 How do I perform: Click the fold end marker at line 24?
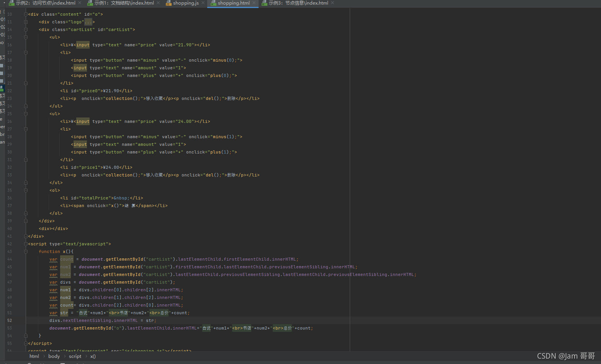click(x=26, y=106)
